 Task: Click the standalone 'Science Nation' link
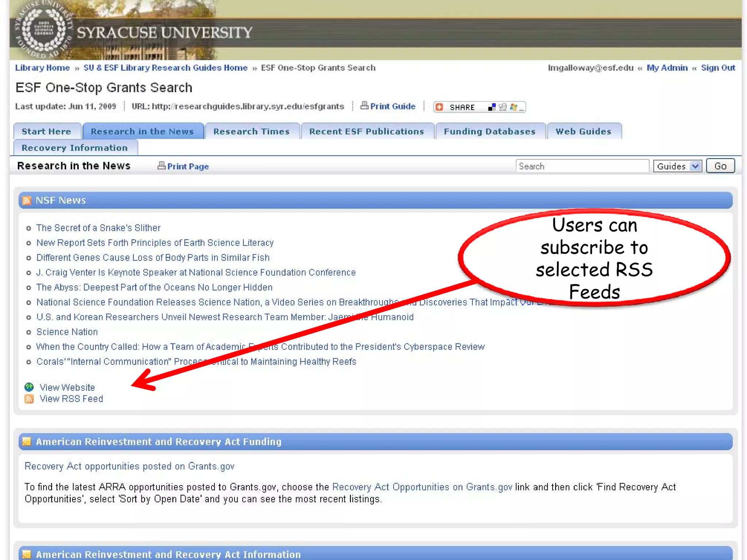pyautogui.click(x=67, y=332)
